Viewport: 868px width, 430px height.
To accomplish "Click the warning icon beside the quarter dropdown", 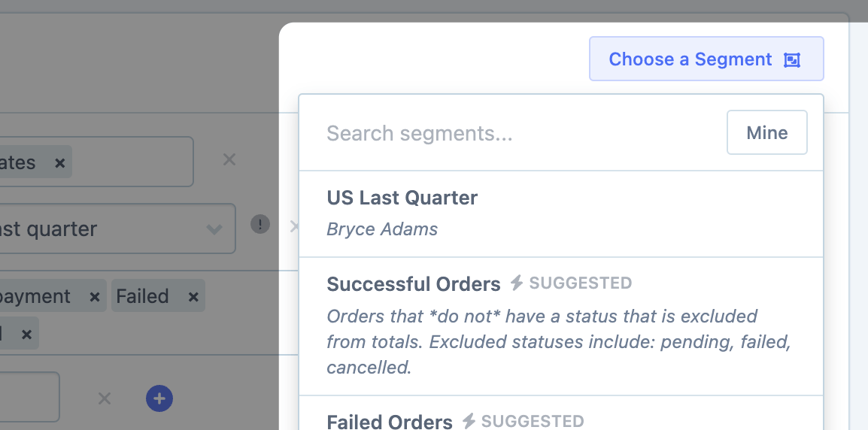I will coord(260,224).
